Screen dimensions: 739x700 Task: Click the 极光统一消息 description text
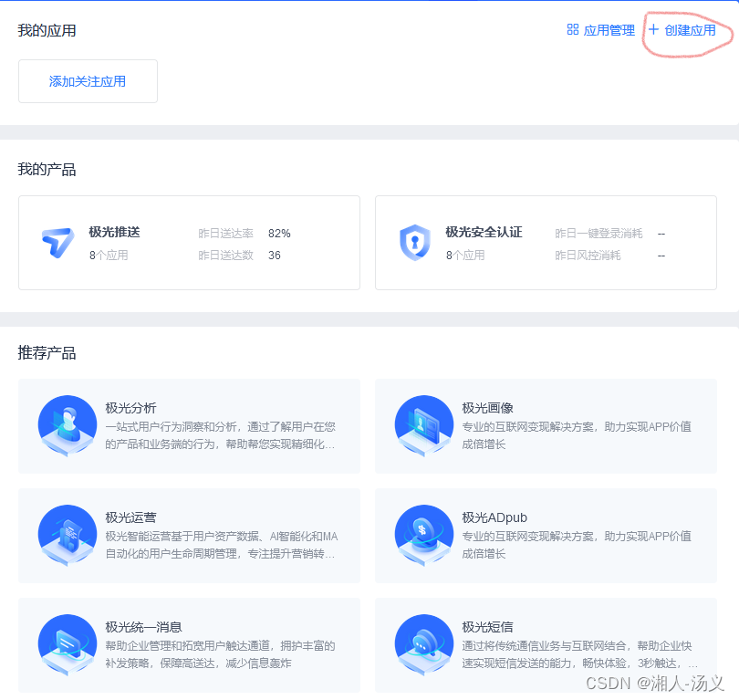pos(220,653)
